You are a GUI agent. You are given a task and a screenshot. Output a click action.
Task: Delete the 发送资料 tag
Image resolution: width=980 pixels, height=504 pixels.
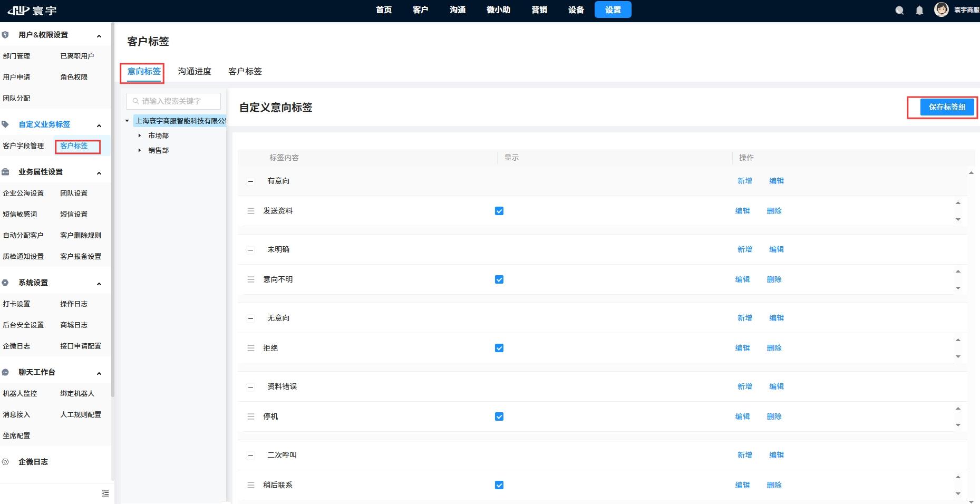774,211
